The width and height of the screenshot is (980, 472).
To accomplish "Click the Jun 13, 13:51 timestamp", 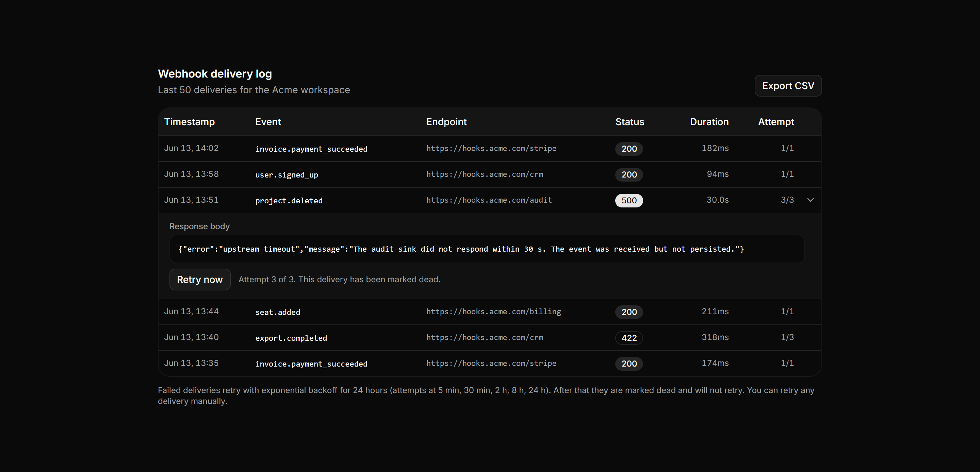I will point(191,200).
